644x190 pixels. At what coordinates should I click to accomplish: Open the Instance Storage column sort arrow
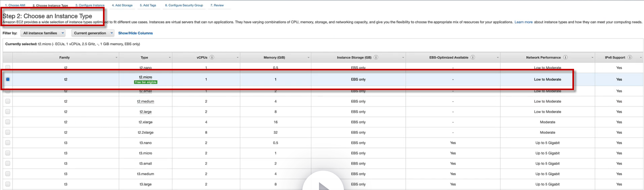click(x=403, y=58)
